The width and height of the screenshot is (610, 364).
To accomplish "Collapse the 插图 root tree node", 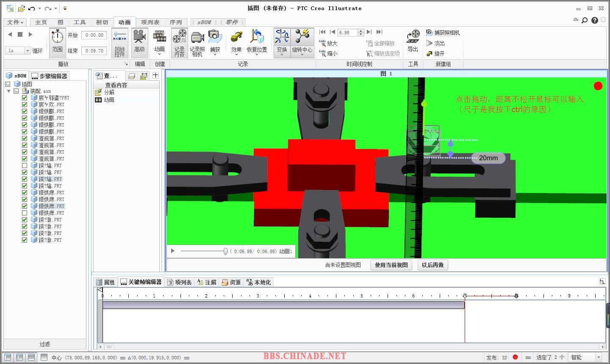I will [8, 84].
